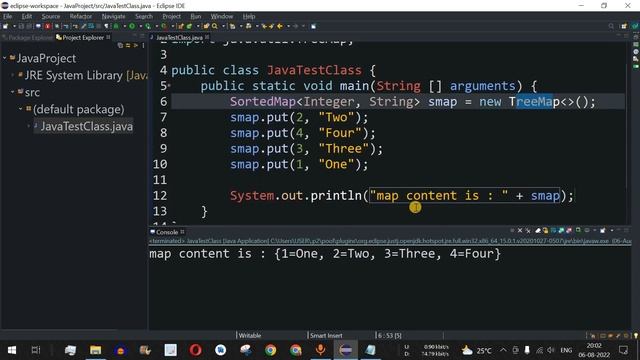Screen dimensions: 640x360
Task: Open Google Chrome from the taskbar
Action: [x=270, y=350]
